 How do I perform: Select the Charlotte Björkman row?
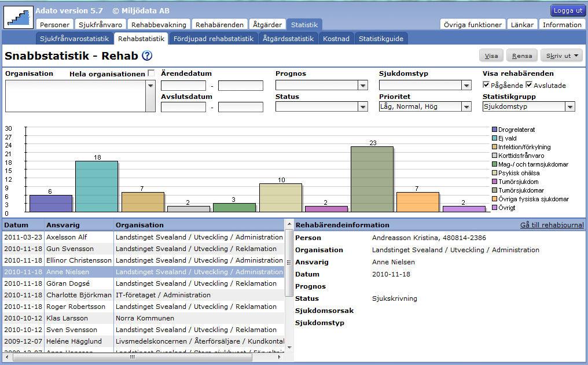[144, 296]
